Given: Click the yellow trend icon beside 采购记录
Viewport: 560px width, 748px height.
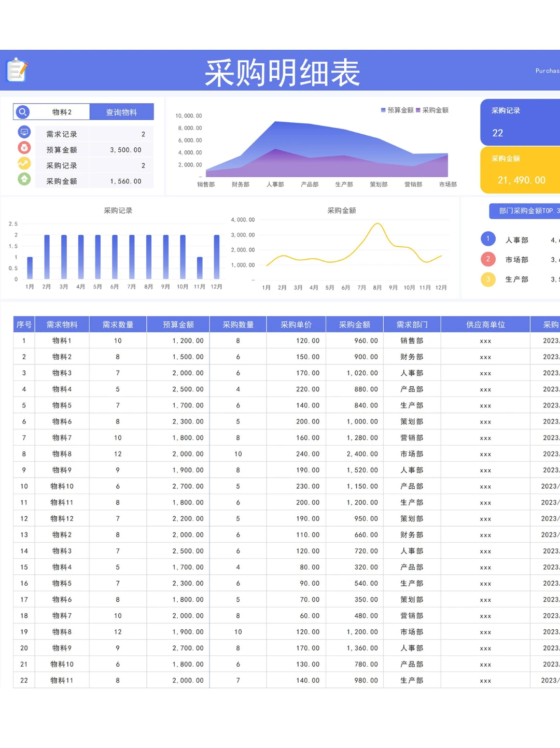Looking at the screenshot, I should coord(24,164).
